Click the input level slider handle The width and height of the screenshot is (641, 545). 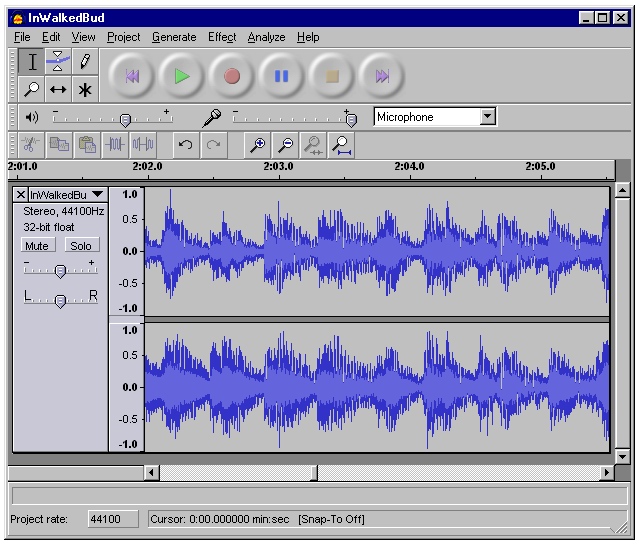(x=351, y=120)
